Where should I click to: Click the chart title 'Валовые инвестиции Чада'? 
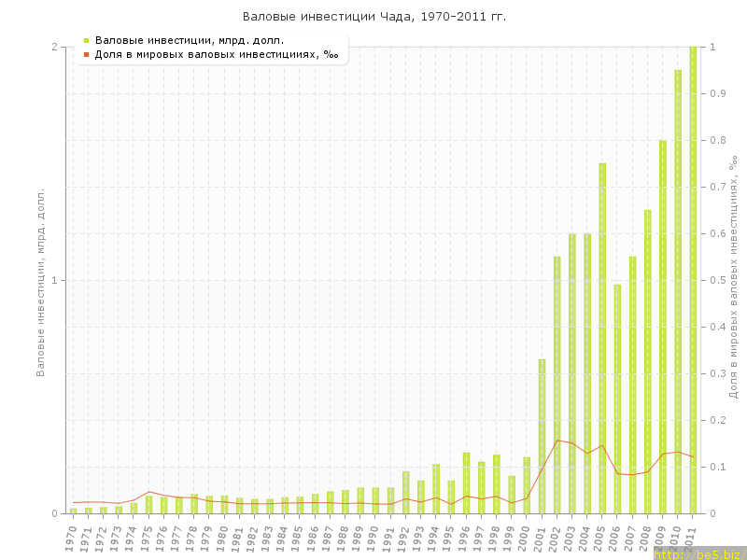[373, 17]
